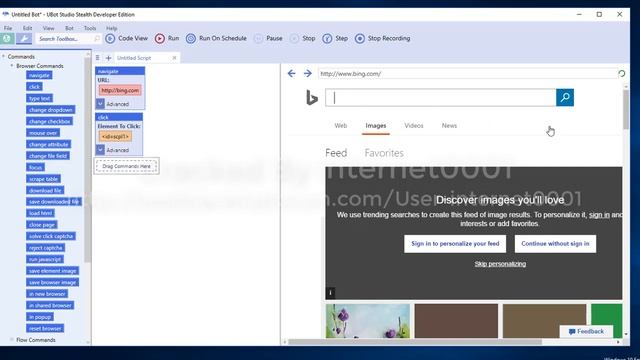Image resolution: width=640 pixels, height=360 pixels.
Task: Open the Help menu
Action: [x=111, y=28]
